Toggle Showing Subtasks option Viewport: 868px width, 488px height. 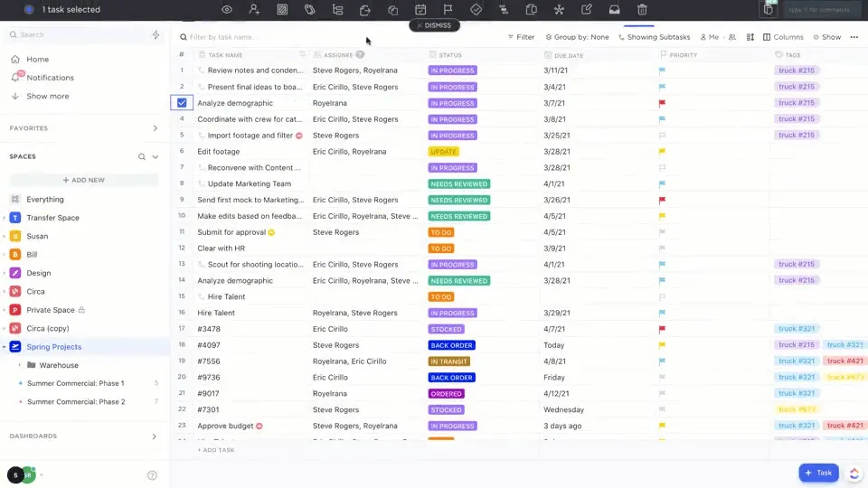pyautogui.click(x=654, y=37)
